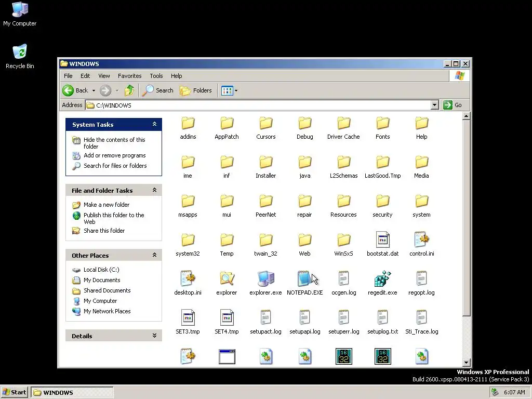Click the Go button beside address bar
Image resolution: width=532 pixels, height=399 pixels.
(x=453, y=105)
